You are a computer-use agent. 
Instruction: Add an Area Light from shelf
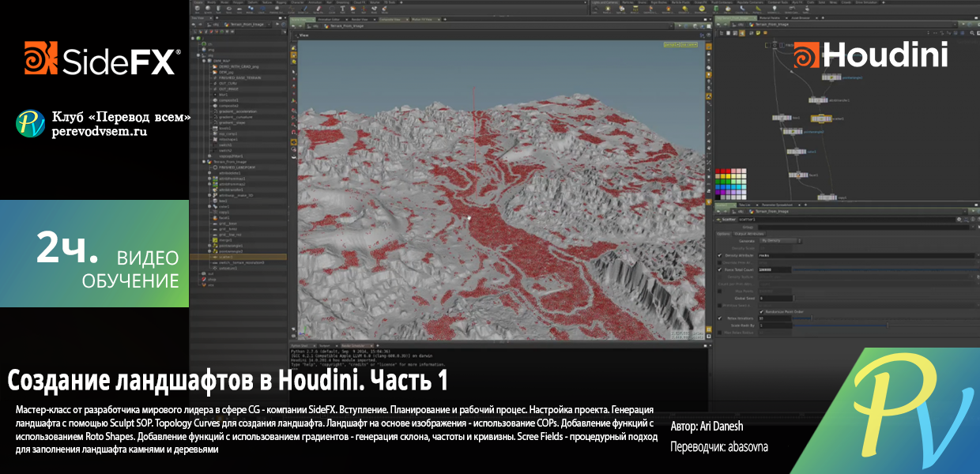[635, 9]
